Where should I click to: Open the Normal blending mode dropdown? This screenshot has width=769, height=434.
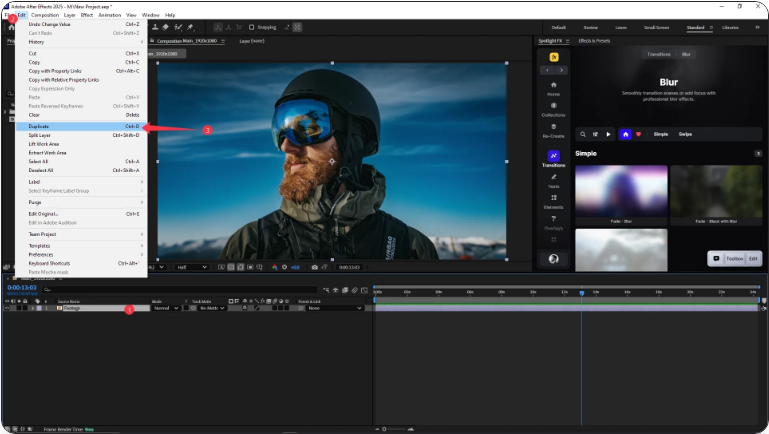point(165,308)
